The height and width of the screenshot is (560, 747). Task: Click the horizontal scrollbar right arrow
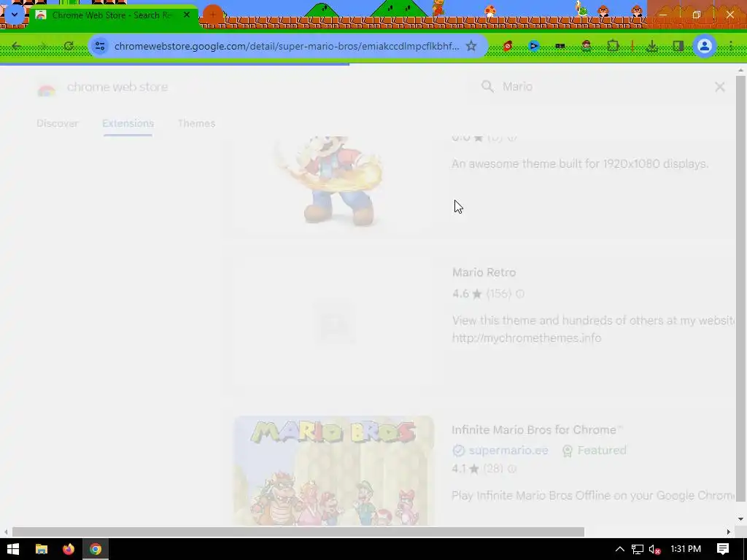[729, 532]
